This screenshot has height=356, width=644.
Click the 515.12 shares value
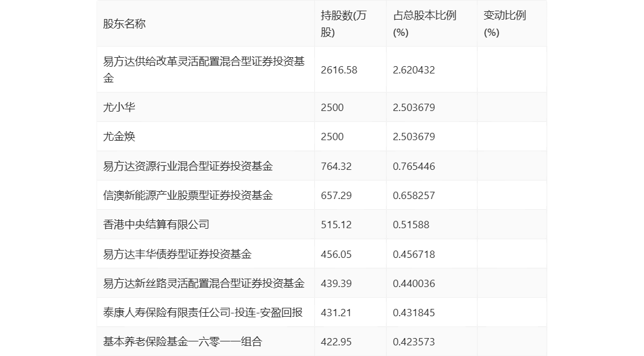(x=336, y=225)
